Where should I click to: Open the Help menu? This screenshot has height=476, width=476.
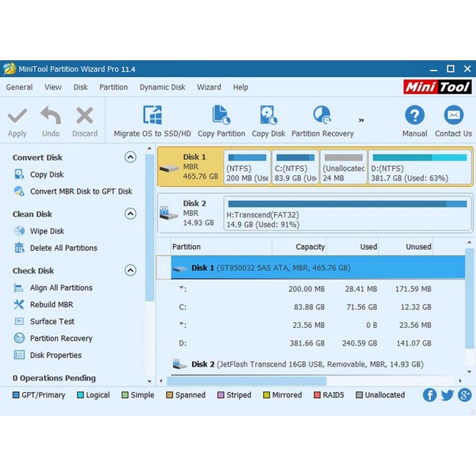(240, 87)
